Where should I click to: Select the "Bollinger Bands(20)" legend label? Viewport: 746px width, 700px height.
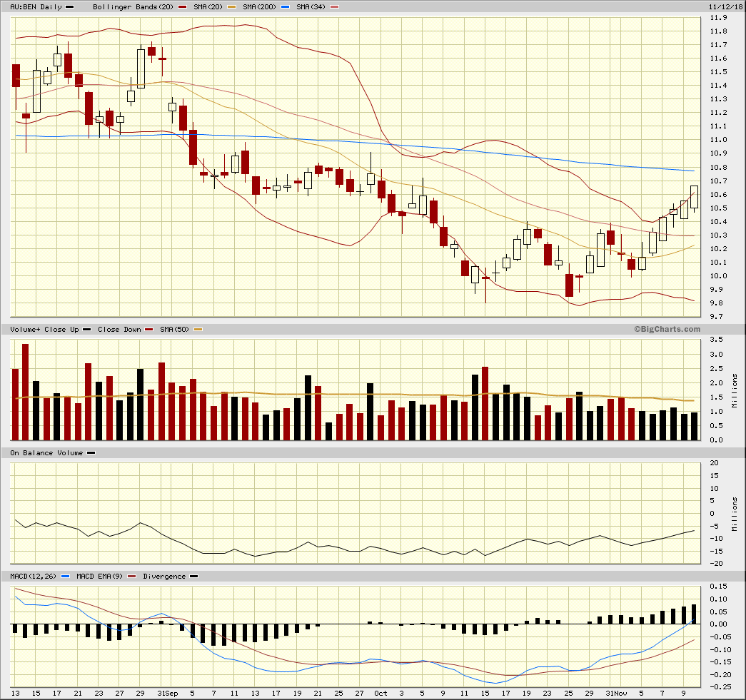133,7
